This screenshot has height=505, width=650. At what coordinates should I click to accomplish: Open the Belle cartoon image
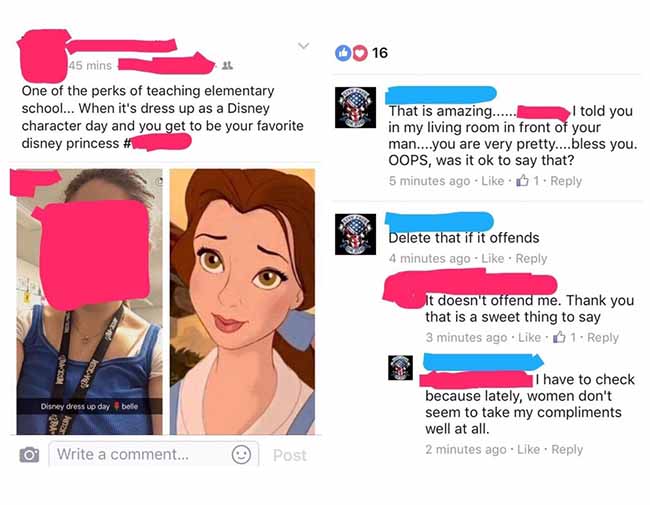[243, 301]
